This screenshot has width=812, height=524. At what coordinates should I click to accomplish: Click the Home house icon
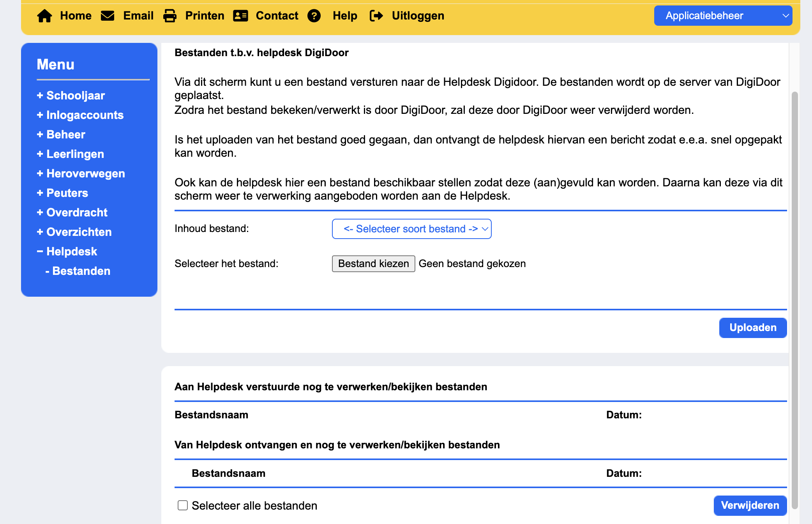point(44,16)
